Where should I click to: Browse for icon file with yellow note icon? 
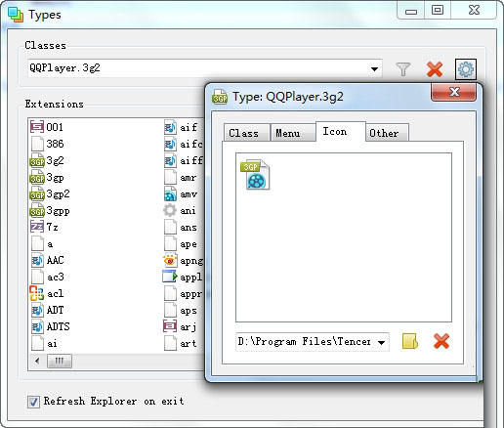click(x=410, y=341)
